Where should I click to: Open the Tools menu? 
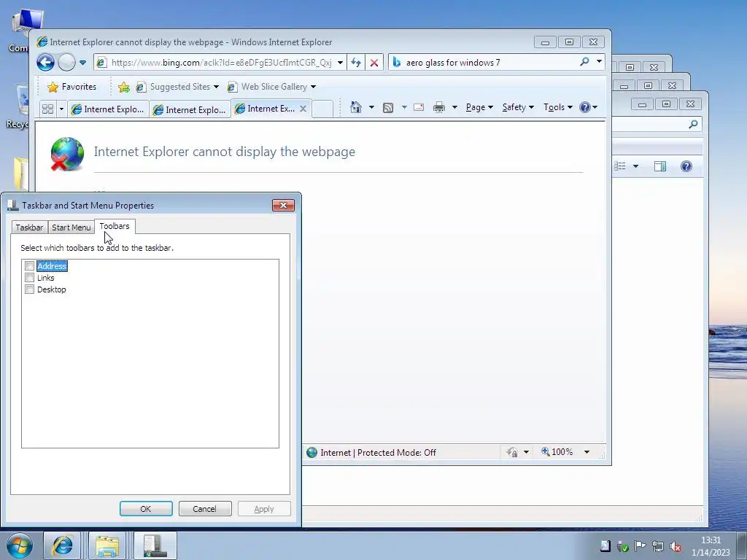click(x=558, y=107)
